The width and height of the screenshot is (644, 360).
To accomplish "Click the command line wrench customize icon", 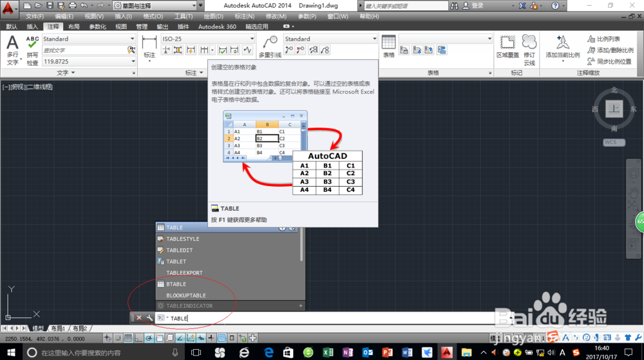I will click(x=149, y=317).
